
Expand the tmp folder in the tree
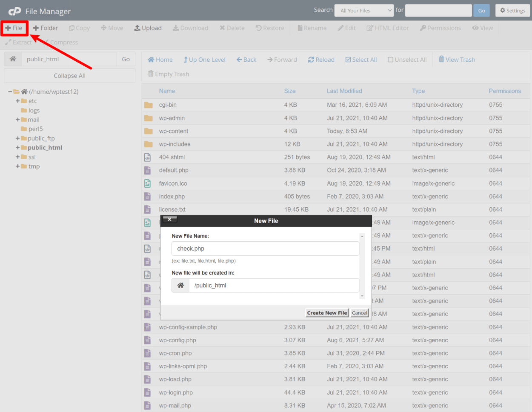coord(18,166)
